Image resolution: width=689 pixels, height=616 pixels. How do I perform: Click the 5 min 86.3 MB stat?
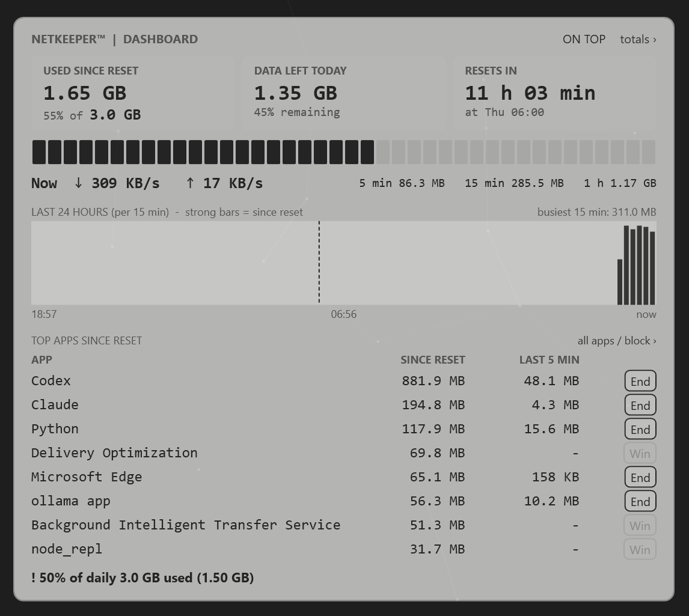point(402,183)
